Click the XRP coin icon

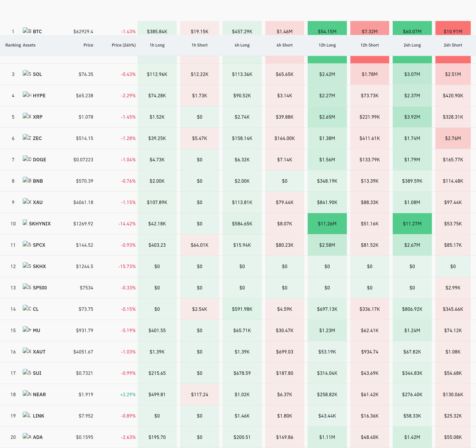pos(27,116)
